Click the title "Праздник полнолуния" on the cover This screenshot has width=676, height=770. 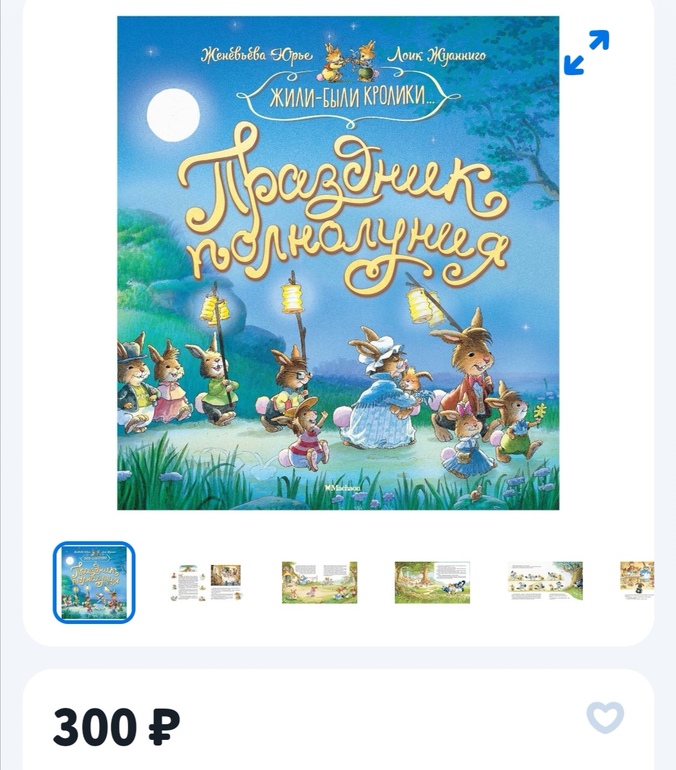[x=344, y=214]
